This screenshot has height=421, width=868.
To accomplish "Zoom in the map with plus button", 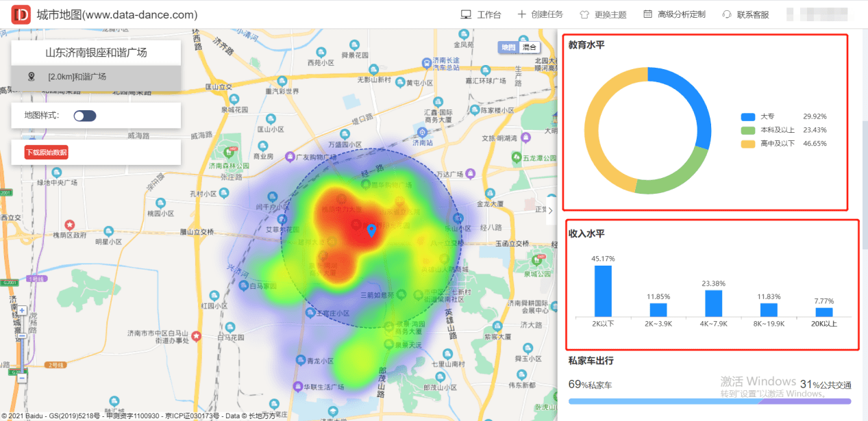I will coord(22,310).
